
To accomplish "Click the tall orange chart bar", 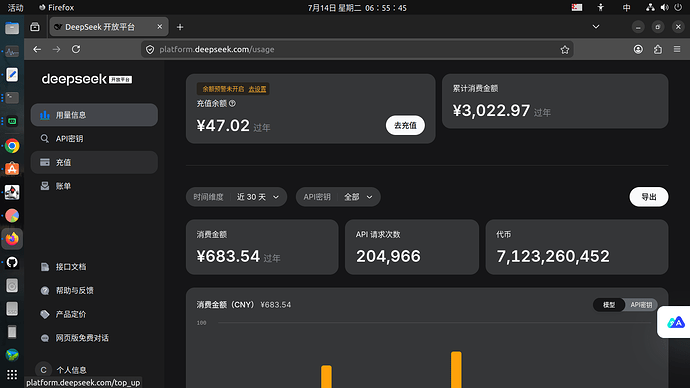I will pyautogui.click(x=456, y=370).
